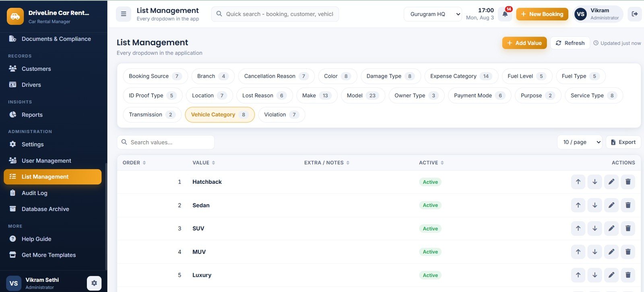Click the Active badge for Hatchback
Viewport: 644px width, 292px height.
pyautogui.click(x=430, y=182)
